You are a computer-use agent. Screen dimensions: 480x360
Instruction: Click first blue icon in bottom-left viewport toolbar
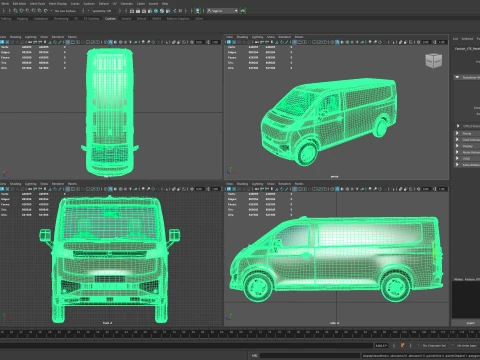2,189
